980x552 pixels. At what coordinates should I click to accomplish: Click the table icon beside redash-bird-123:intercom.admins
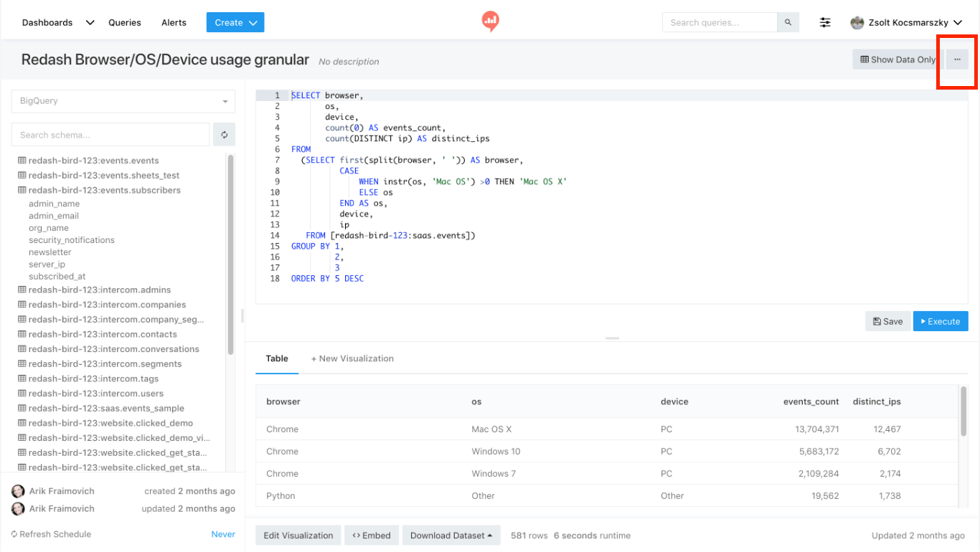pos(22,290)
